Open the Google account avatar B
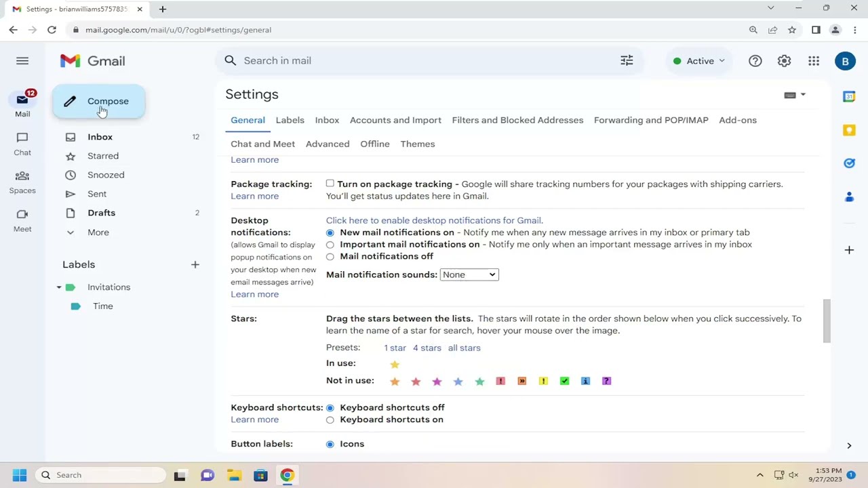The image size is (868, 488). [845, 61]
